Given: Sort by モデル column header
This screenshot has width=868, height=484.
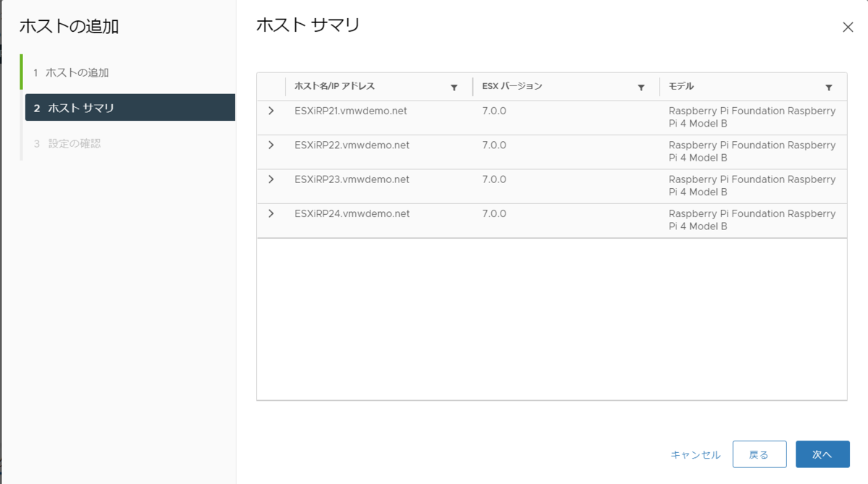Looking at the screenshot, I should [x=681, y=87].
